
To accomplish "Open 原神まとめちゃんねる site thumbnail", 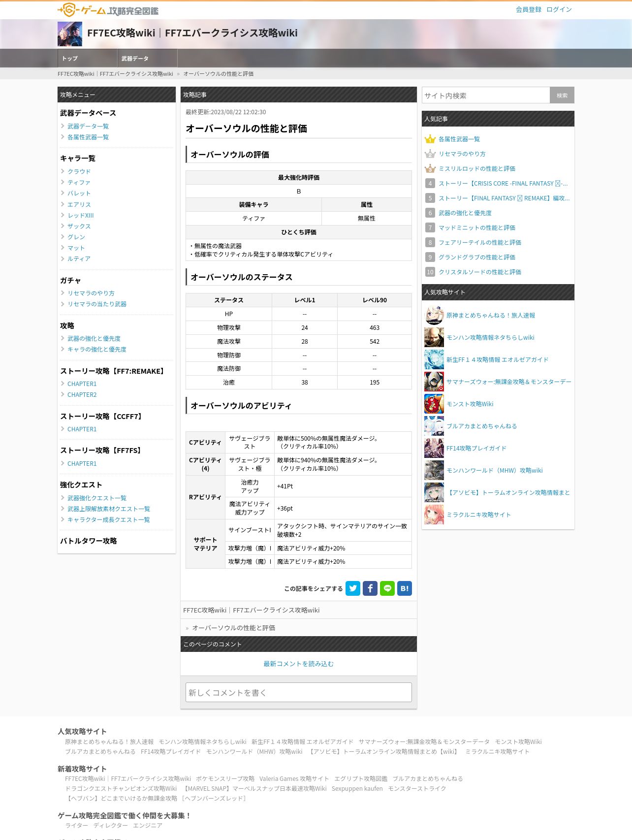I will point(434,315).
